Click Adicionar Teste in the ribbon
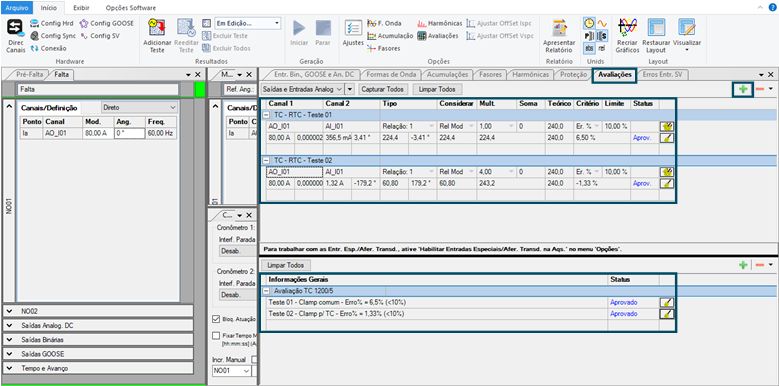The height and width of the screenshot is (386, 779). 157,36
